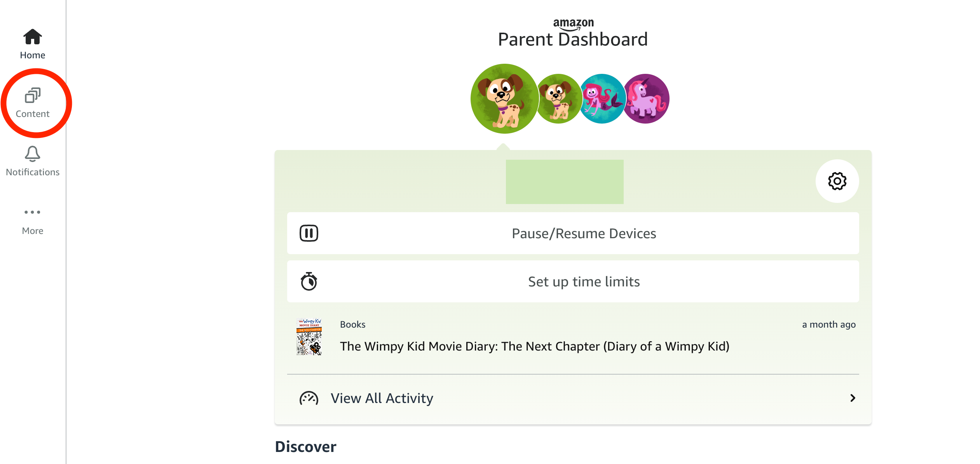Screen dimensions: 980x464
Task: Click the Amazon Parent Dashboard logo
Action: click(573, 34)
